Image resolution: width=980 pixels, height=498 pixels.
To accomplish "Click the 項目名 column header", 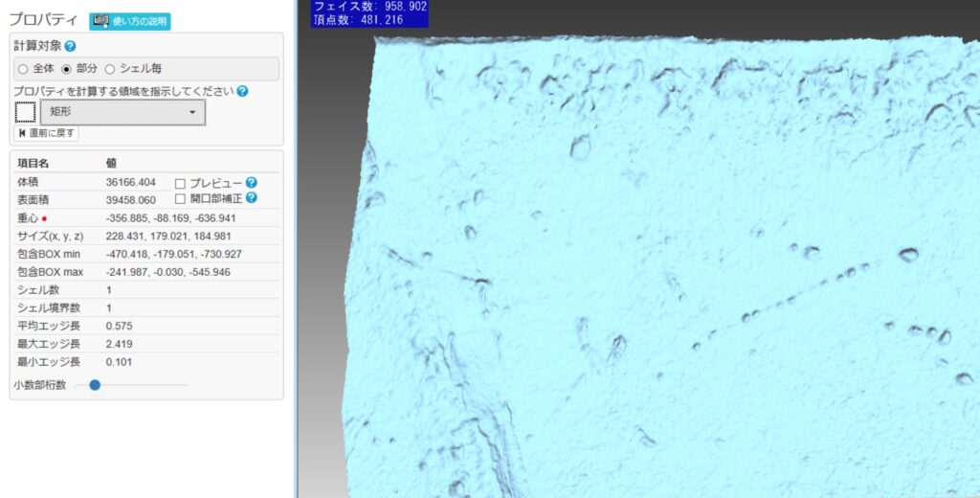I will coord(33,164).
